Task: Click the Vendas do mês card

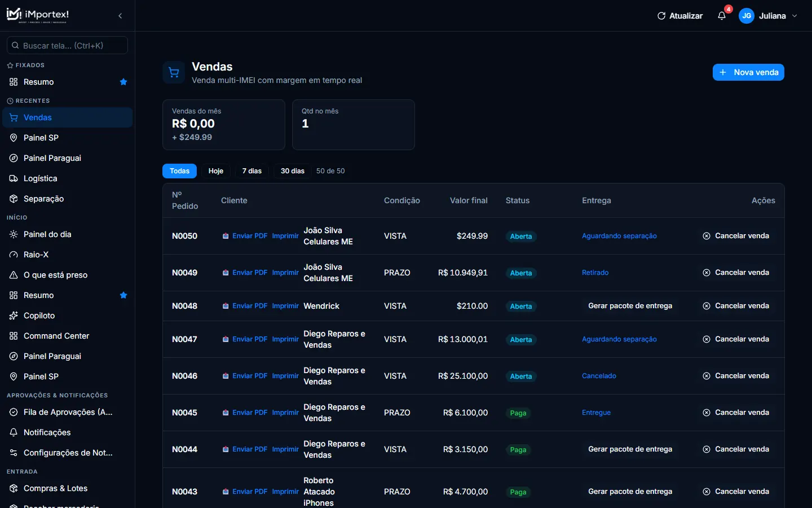Action: (224, 125)
